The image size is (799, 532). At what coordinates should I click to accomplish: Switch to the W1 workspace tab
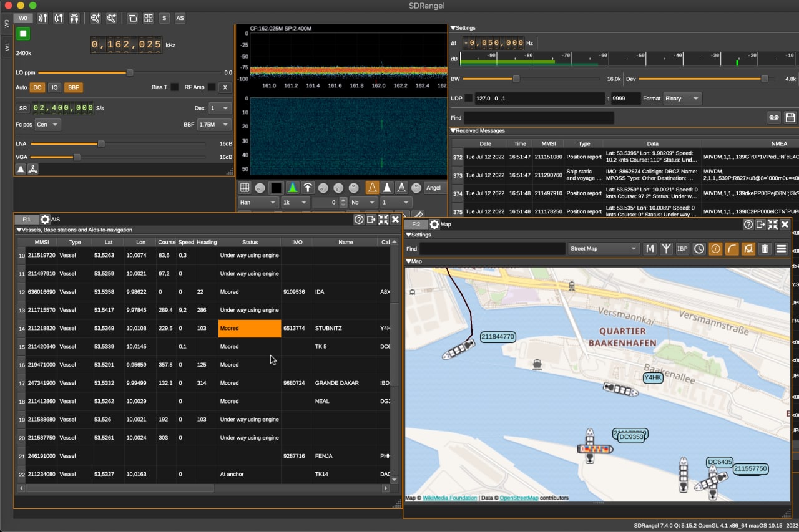pyautogui.click(x=7, y=47)
